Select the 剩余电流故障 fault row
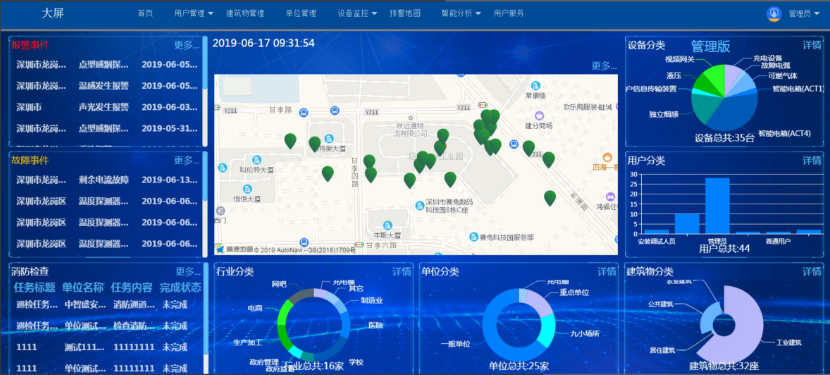The height and width of the screenshot is (375, 830). coord(107,180)
